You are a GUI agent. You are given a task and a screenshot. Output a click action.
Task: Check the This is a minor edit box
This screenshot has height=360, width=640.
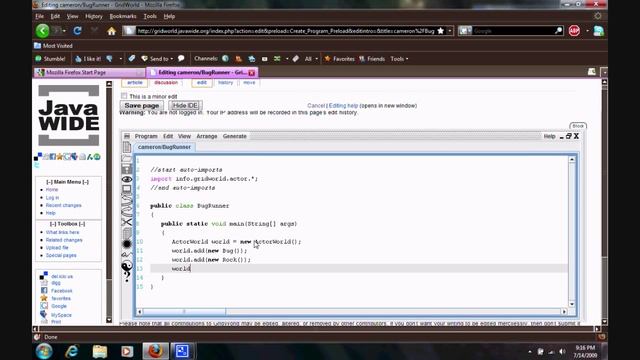(124, 96)
